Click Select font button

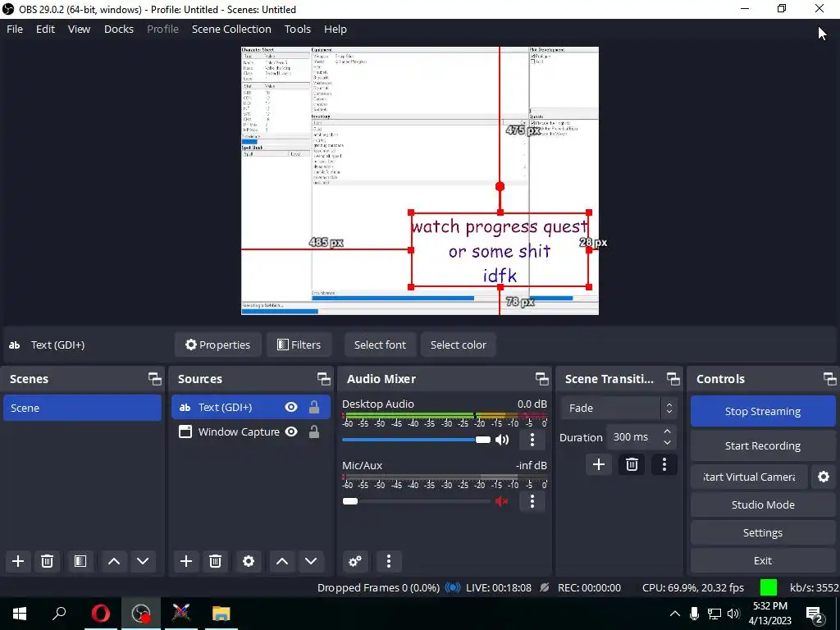click(380, 345)
